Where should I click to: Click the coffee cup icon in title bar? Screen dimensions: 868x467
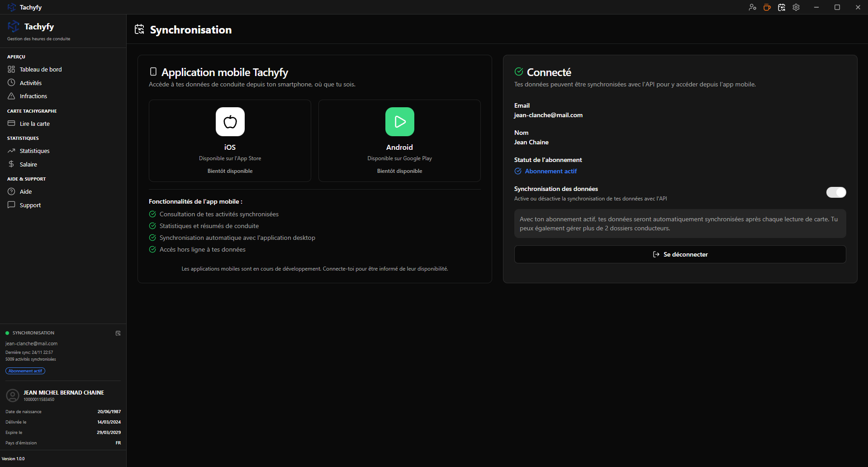click(x=767, y=7)
